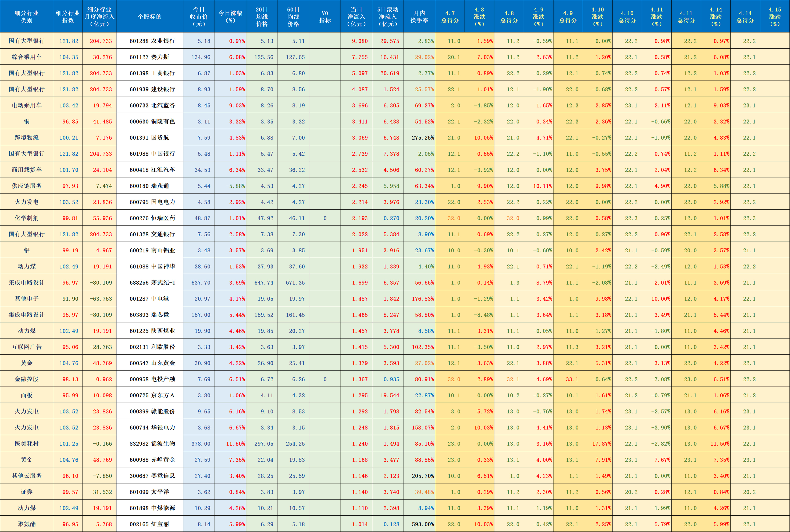
Task: Click the 电动乘用车 industry cell
Action: 26,105
